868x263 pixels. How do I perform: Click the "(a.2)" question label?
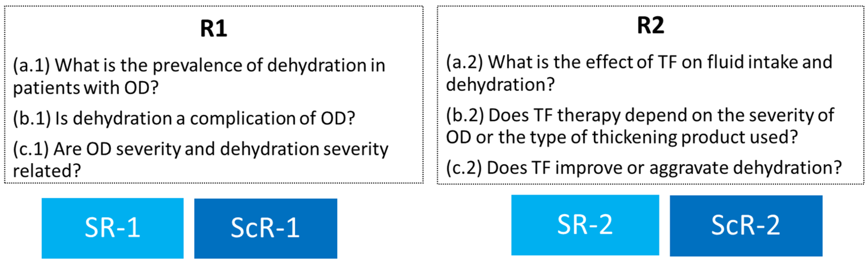(465, 62)
